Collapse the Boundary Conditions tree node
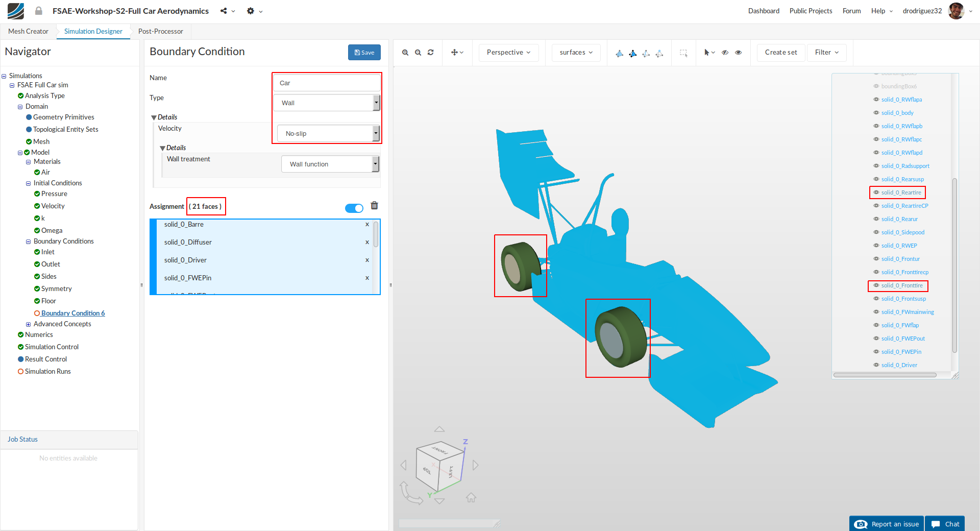Image resolution: width=980 pixels, height=531 pixels. (29, 242)
